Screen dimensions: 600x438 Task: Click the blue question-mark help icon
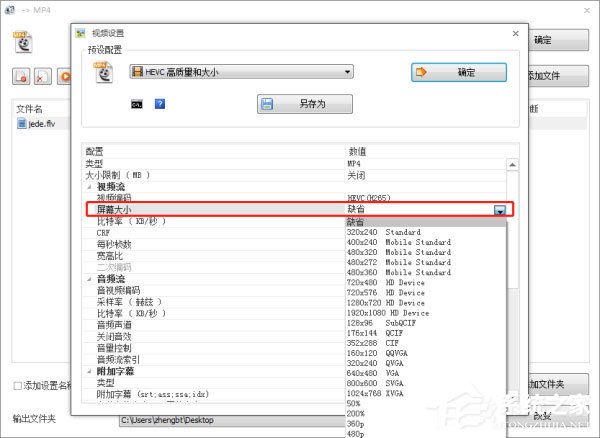160,104
